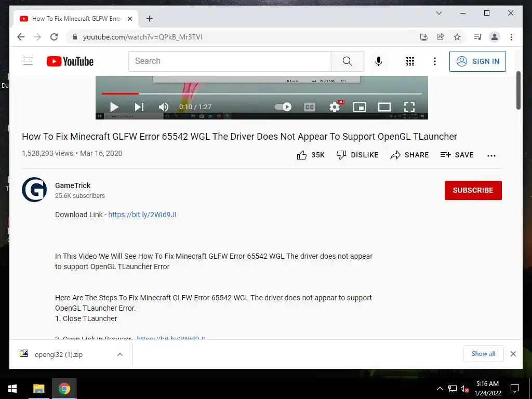Open media controls icon in Chrome toolbar

478,37
